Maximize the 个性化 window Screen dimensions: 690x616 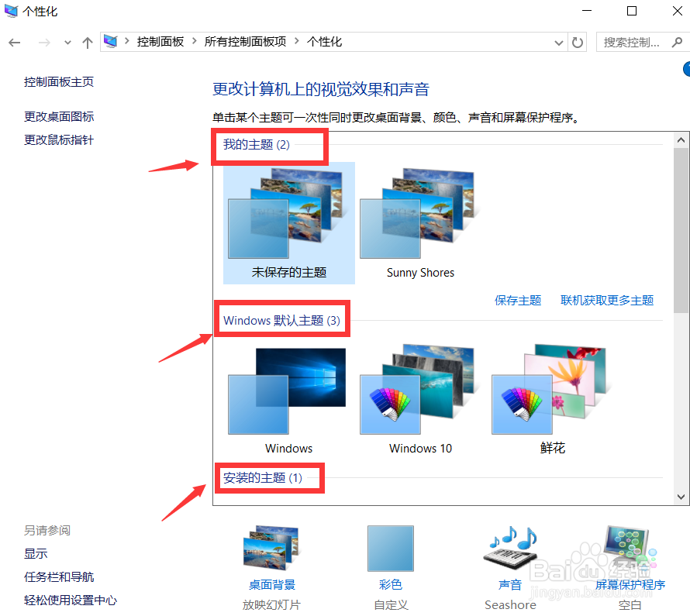632,11
